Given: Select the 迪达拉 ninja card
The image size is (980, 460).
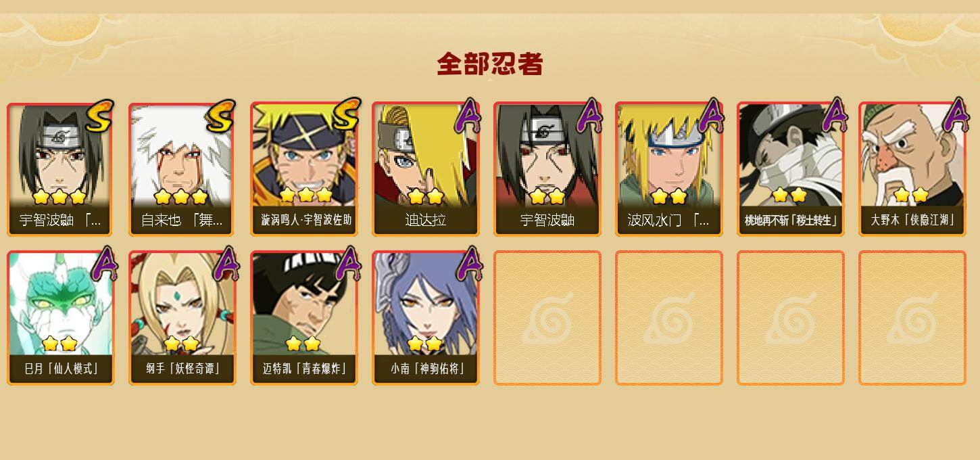Looking at the screenshot, I should point(425,169).
